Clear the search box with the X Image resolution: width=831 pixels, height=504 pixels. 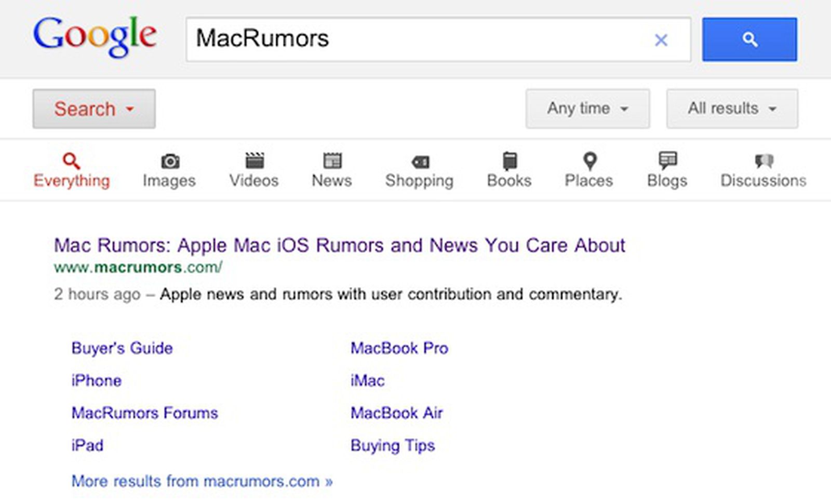point(661,40)
